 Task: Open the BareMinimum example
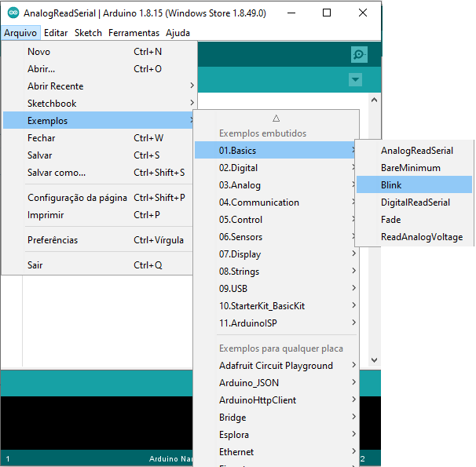(x=415, y=168)
